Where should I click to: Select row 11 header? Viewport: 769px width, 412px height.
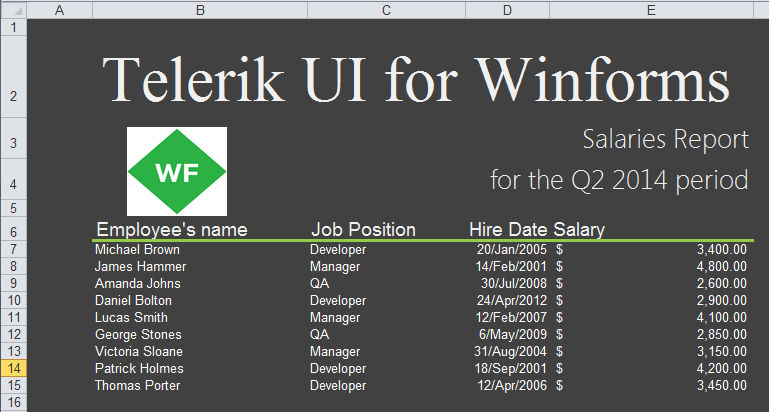[x=14, y=317]
